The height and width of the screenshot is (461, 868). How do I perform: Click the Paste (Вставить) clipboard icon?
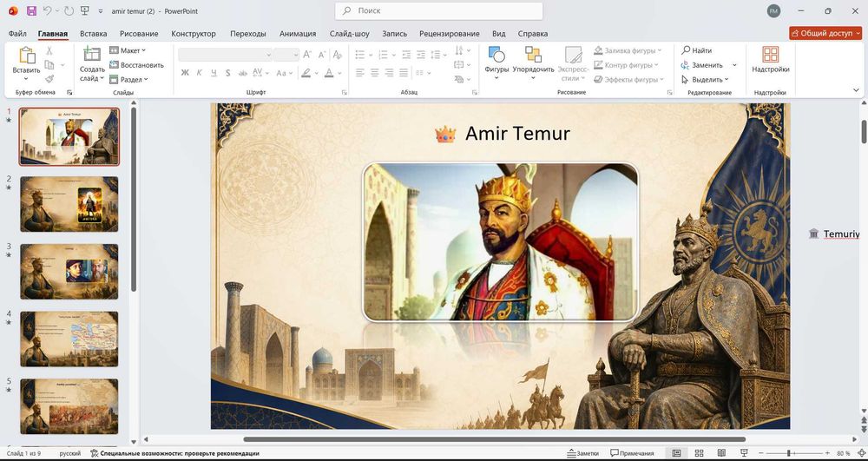click(27, 56)
